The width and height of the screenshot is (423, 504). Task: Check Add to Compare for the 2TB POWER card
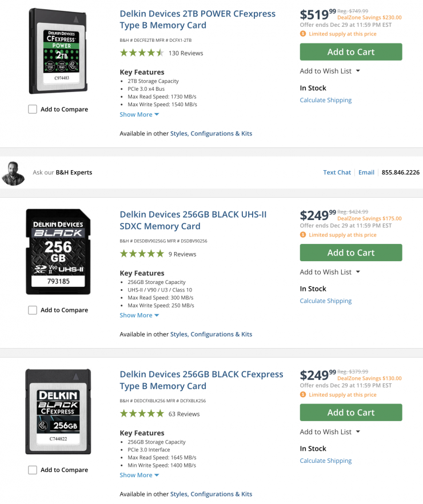coord(33,109)
